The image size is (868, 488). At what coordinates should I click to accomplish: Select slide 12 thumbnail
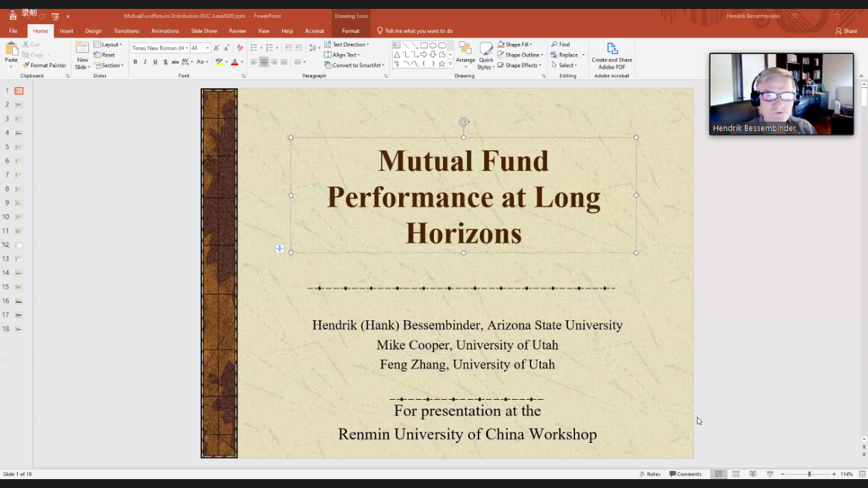click(x=19, y=245)
